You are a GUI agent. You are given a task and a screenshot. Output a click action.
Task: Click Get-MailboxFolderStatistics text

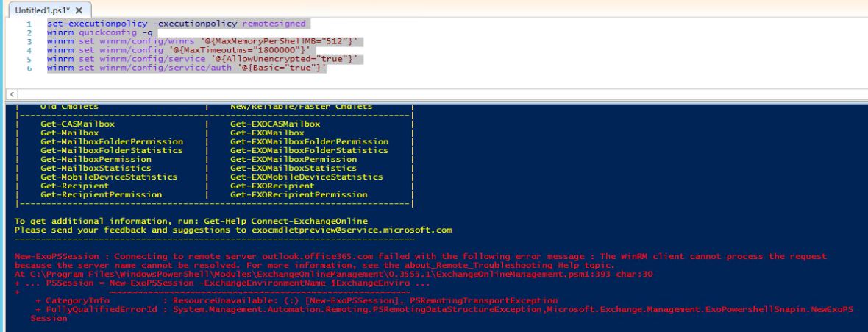(x=111, y=151)
